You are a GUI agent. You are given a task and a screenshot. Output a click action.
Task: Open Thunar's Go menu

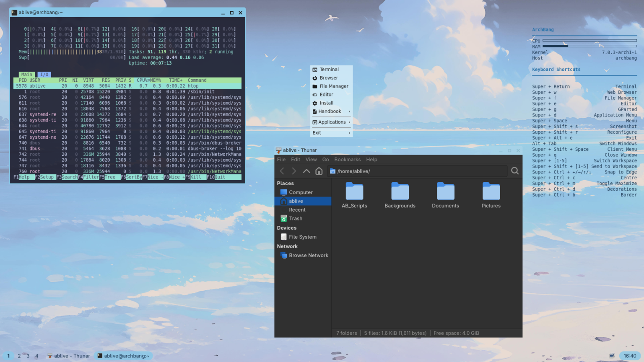click(326, 160)
